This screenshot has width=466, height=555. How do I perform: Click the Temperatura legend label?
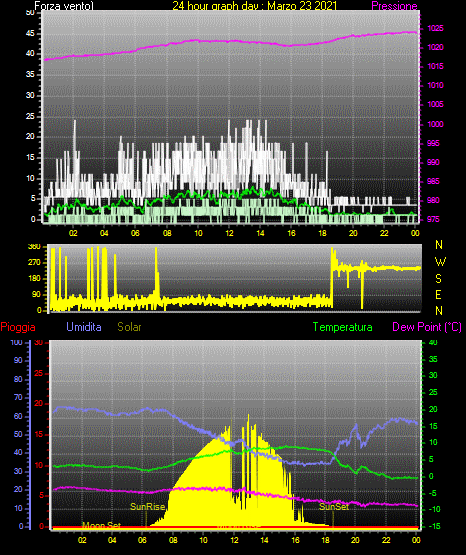[x=343, y=327]
